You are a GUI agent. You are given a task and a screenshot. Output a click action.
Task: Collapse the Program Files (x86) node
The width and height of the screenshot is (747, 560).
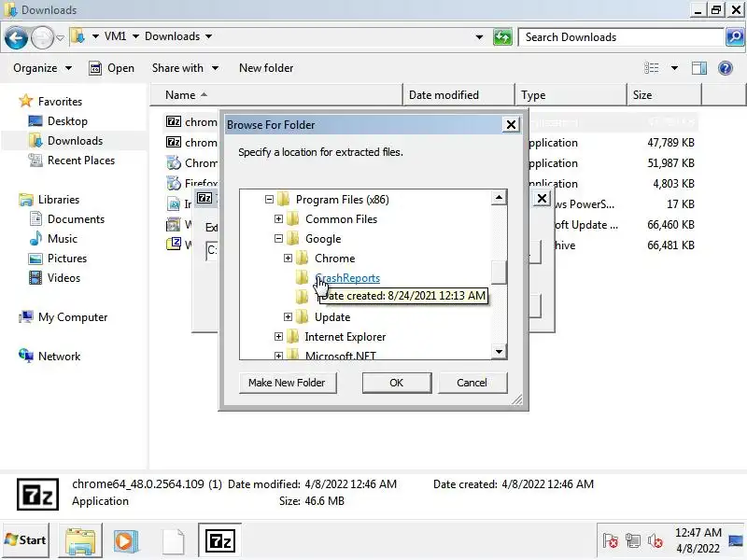(269, 200)
